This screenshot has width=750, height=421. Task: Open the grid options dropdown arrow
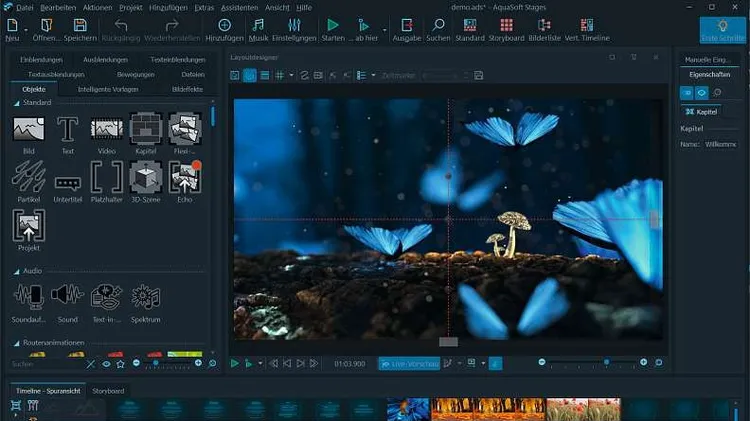tap(291, 75)
